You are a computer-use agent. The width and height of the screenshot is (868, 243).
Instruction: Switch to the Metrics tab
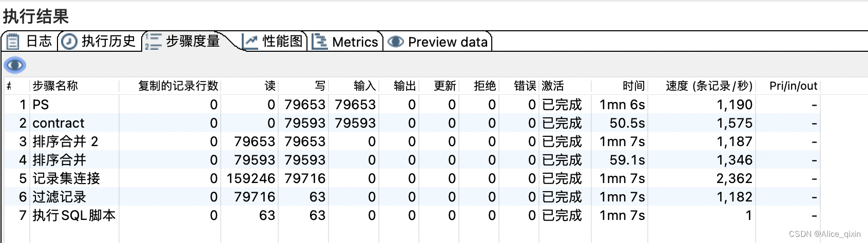pyautogui.click(x=346, y=42)
